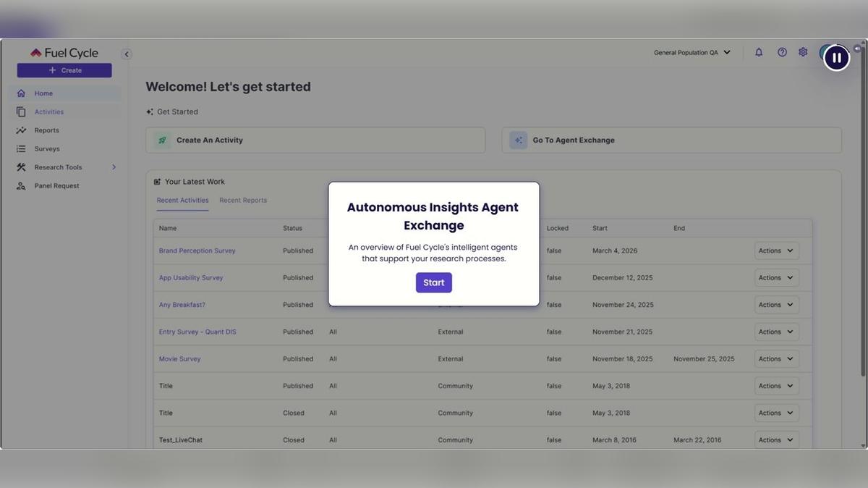Switch to the Recent Reports tab
Screen dimensions: 868x488
(243, 201)
